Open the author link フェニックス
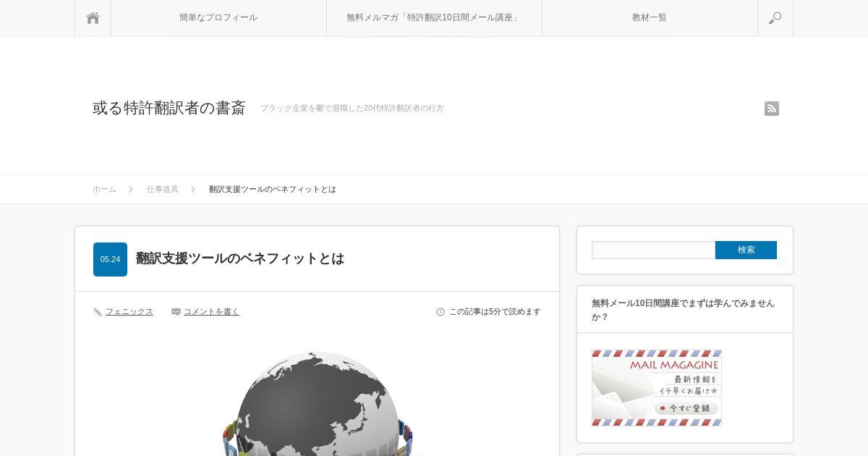This screenshot has width=868, height=456. pyautogui.click(x=129, y=312)
